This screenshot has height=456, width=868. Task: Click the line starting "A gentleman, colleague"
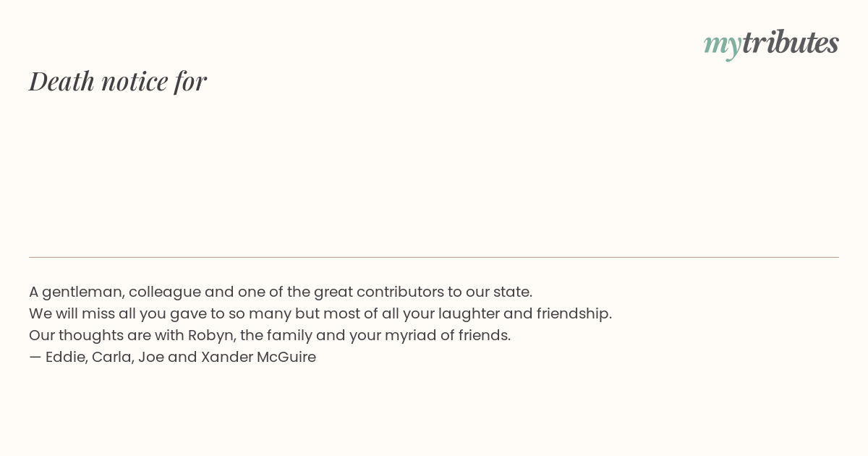pos(281,292)
